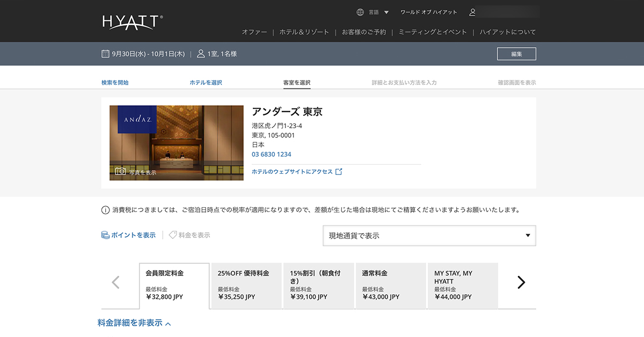Select the 客室を選択 step
This screenshot has width=644, height=337.
(297, 83)
